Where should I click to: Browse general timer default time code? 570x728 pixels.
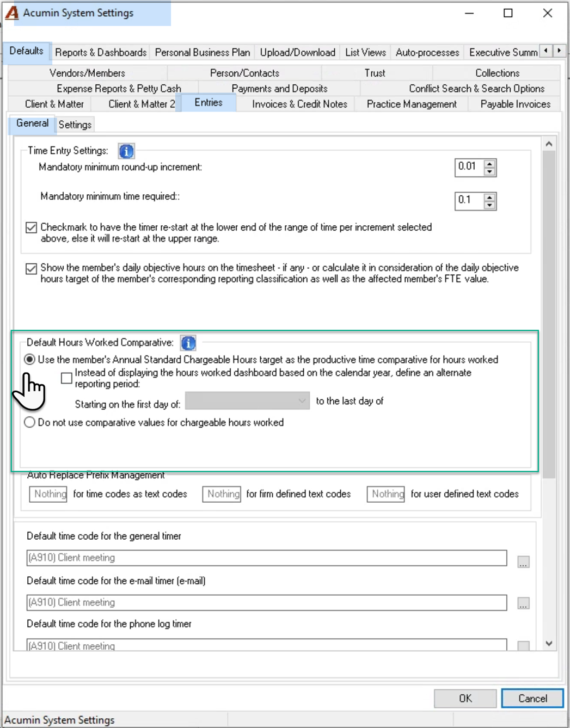(523, 562)
